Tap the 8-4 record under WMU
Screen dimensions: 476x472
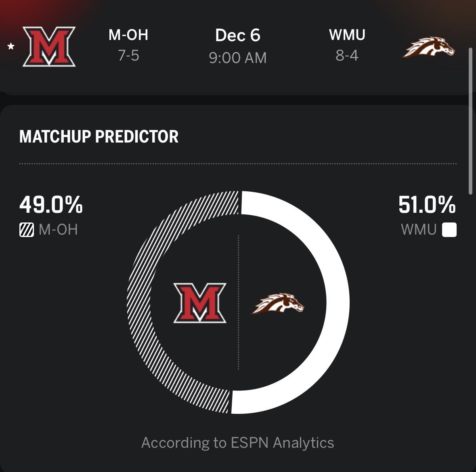(x=347, y=55)
